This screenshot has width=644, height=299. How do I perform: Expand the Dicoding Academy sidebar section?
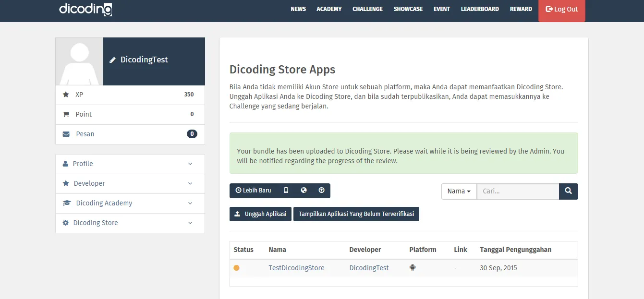(130, 203)
